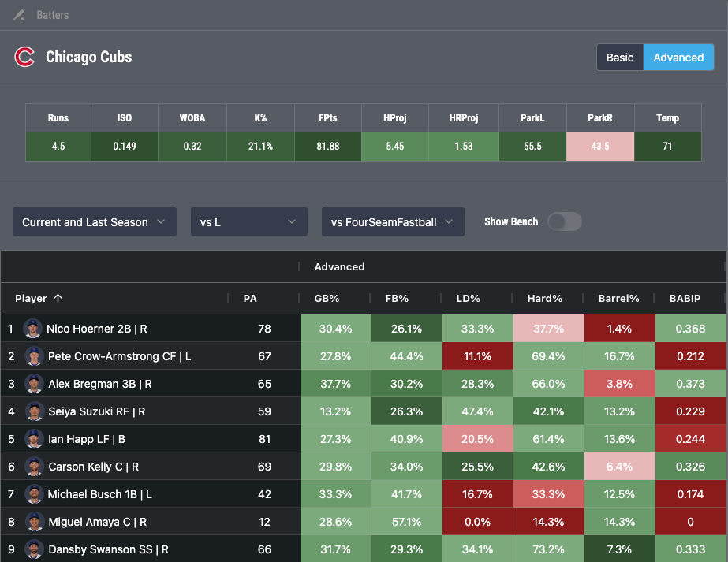Viewport: 728px width, 562px height.
Task: Sort by the PA column header
Action: click(x=250, y=299)
